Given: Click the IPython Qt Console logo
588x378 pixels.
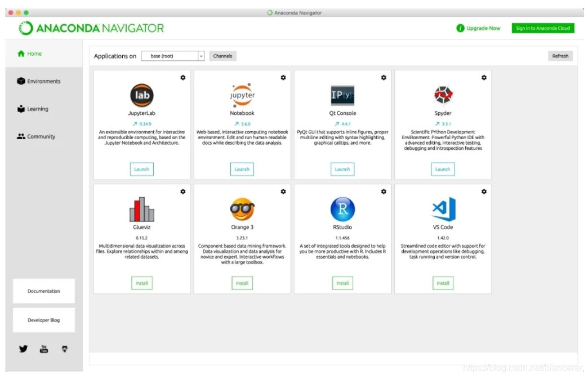Looking at the screenshot, I should (x=342, y=95).
